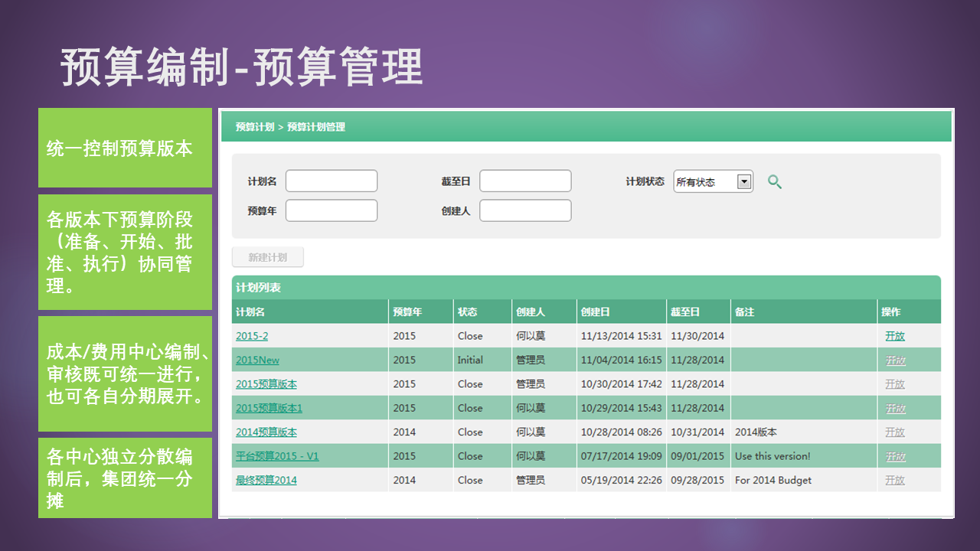Click the 统一控制预算版本 green box
980x551 pixels.
click(125, 148)
